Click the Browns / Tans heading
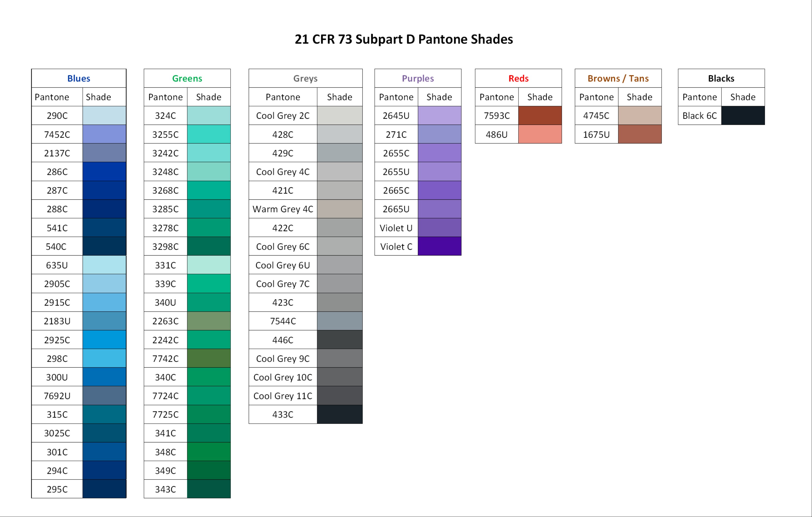The height and width of the screenshot is (517, 812). 618,78
